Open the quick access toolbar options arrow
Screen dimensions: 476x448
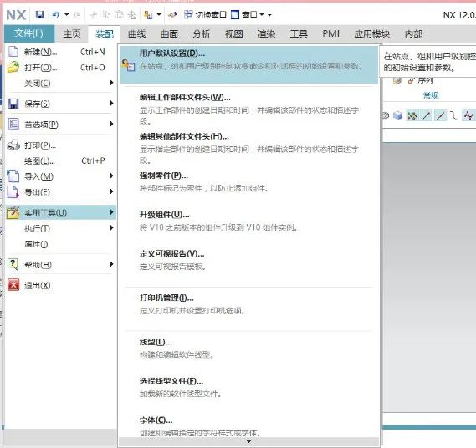click(x=269, y=14)
